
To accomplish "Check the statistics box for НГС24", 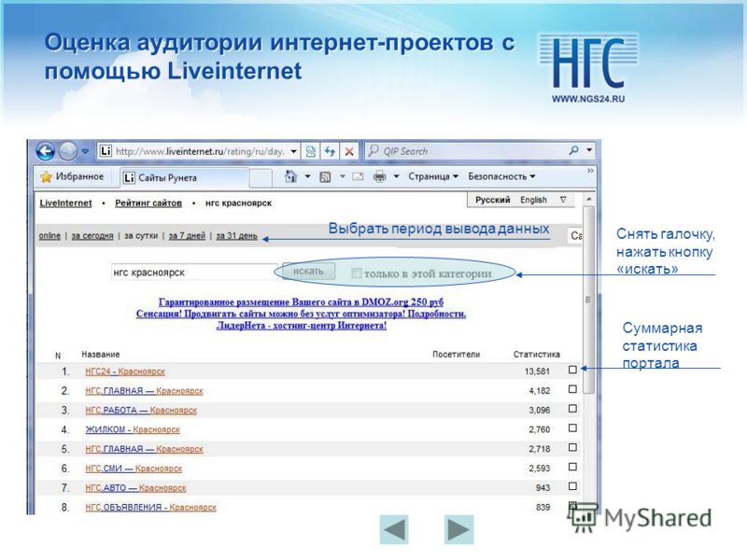I will 572,370.
